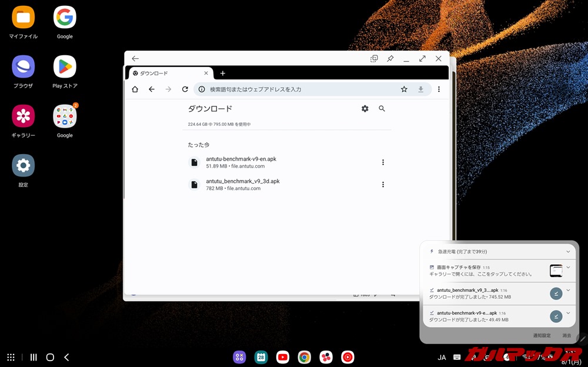Bookmark this page with the star icon

(404, 89)
